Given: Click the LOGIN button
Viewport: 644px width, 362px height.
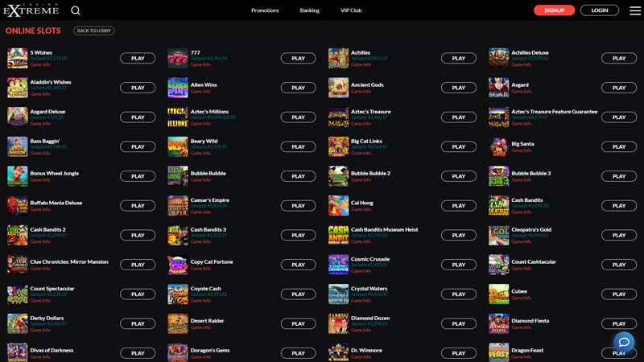Looking at the screenshot, I should (x=599, y=10).
